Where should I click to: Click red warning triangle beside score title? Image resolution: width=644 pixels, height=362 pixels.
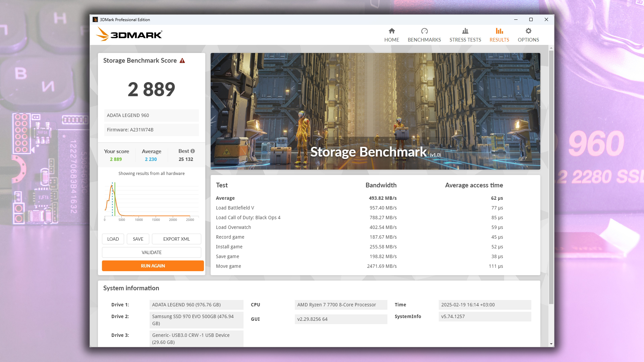182,61
